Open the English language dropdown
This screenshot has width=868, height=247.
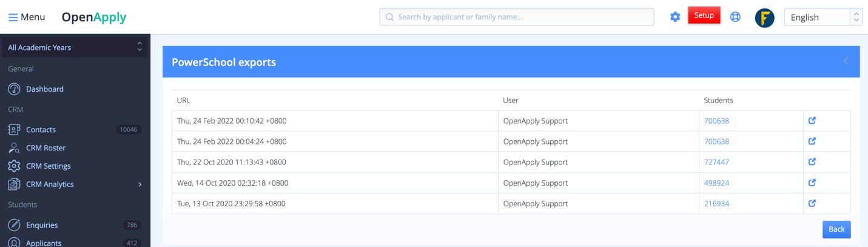click(x=823, y=17)
